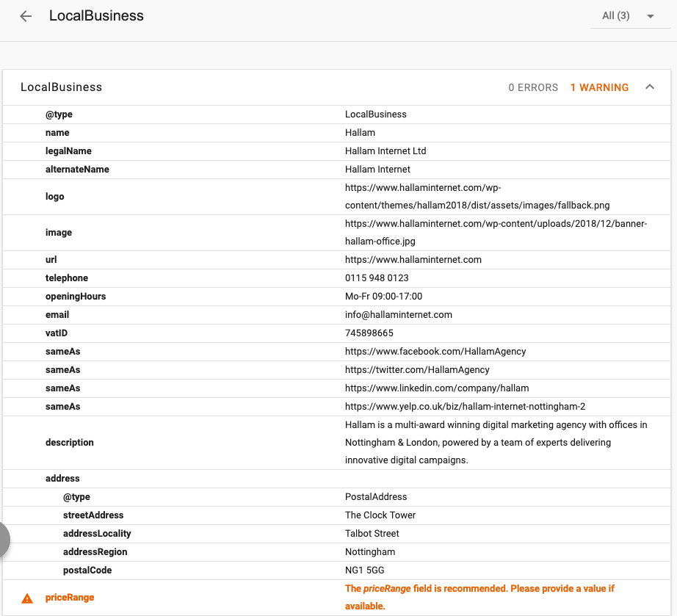Click the legalName property label
This screenshot has height=616, width=677.
(x=68, y=151)
